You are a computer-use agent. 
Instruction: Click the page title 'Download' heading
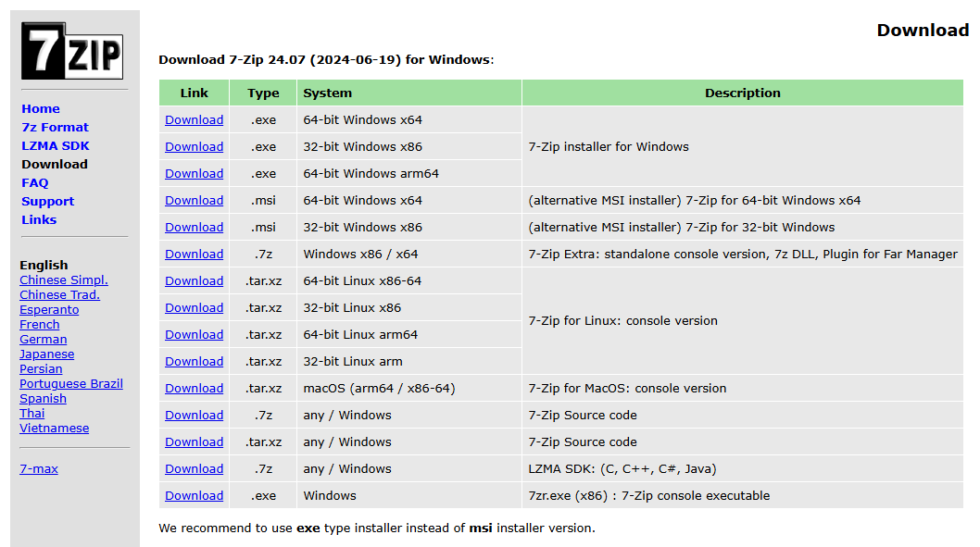pyautogui.click(x=923, y=30)
